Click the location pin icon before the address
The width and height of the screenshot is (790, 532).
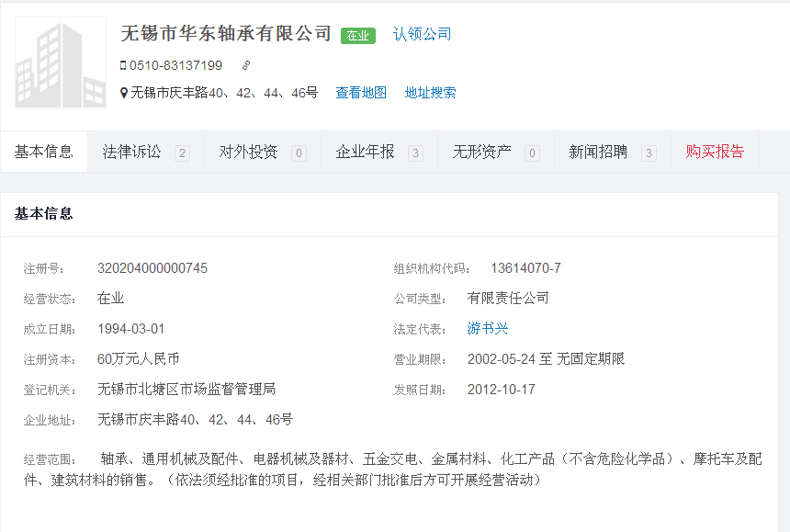124,93
